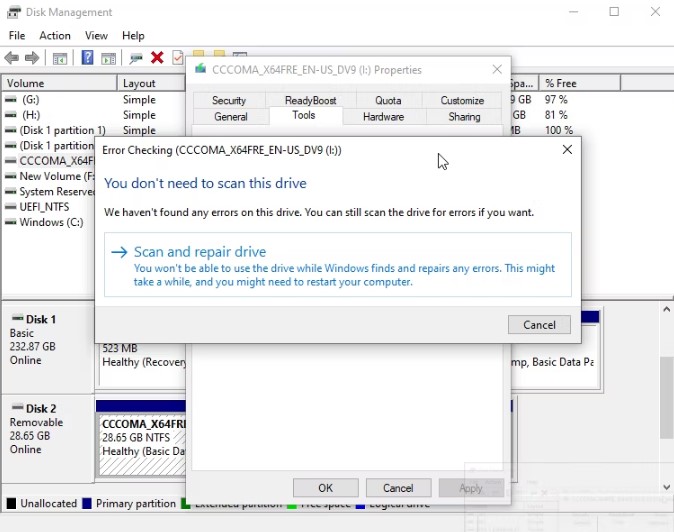Select the 523 MB Healthy Recovery partition
The image size is (674, 532).
point(143,363)
